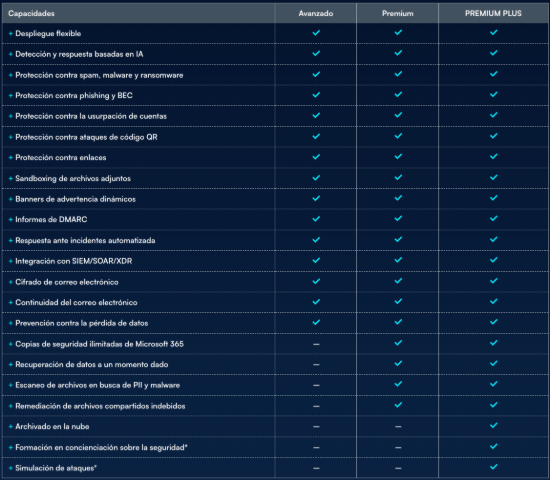Expand Formación en concienciación sobre la seguridad
The width and height of the screenshot is (550, 480).
tap(11, 448)
